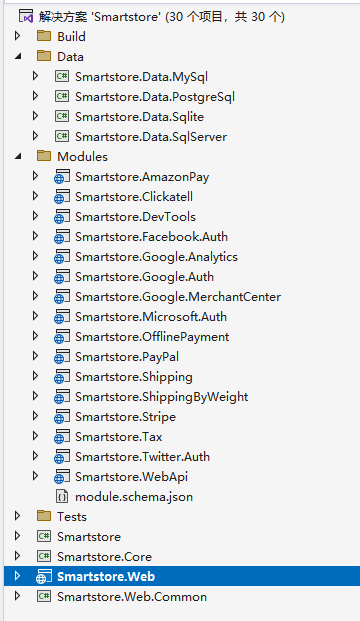Expand the Smartstore.Stripe project arrow
The image size is (360, 621).
36,416
